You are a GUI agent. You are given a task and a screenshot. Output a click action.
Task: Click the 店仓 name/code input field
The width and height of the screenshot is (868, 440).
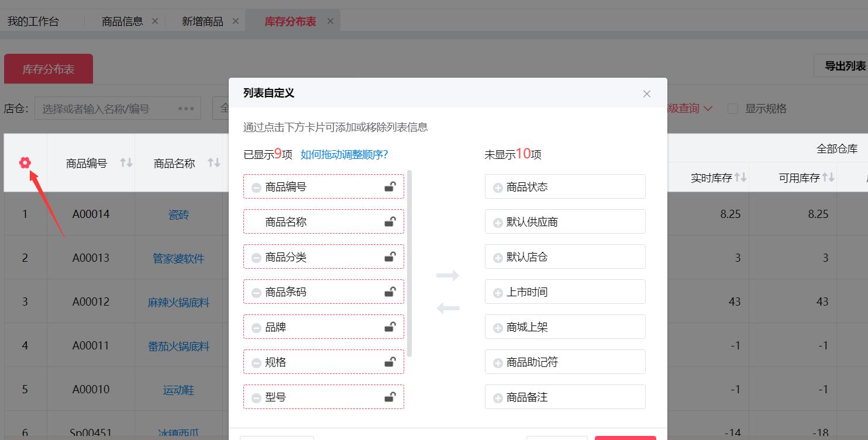coord(118,109)
